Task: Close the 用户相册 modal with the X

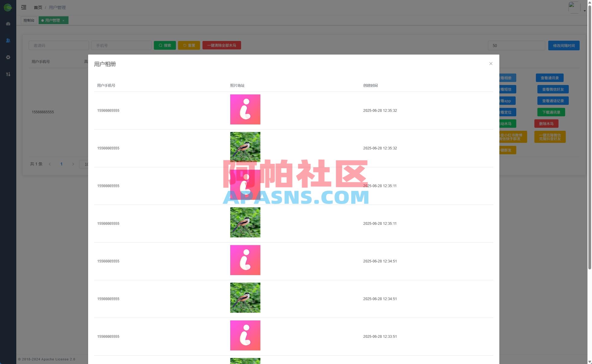Action: point(491,64)
